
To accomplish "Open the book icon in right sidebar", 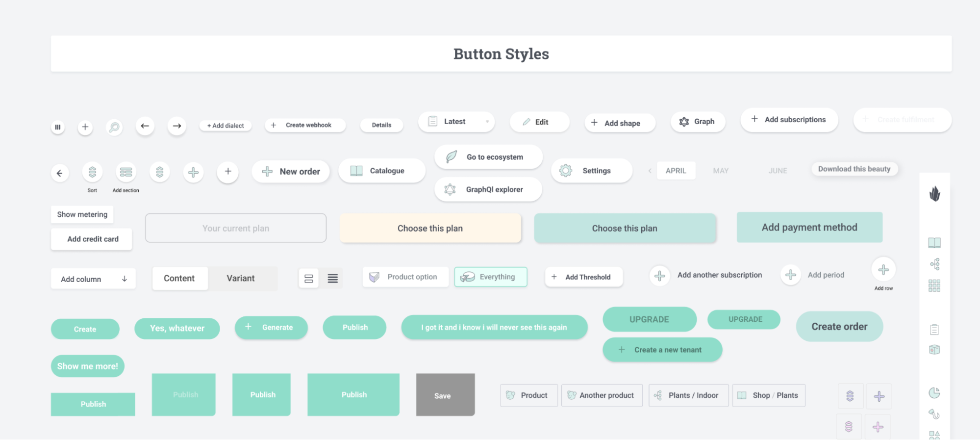I will coord(934,243).
